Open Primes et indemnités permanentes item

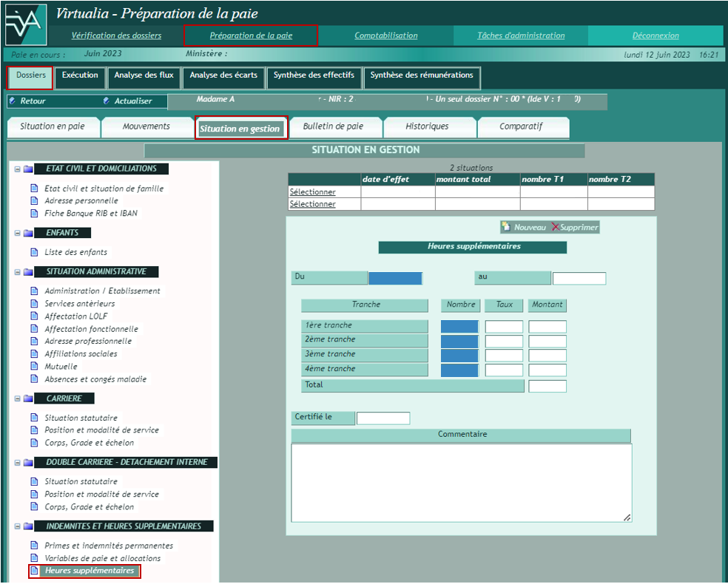[x=109, y=546]
